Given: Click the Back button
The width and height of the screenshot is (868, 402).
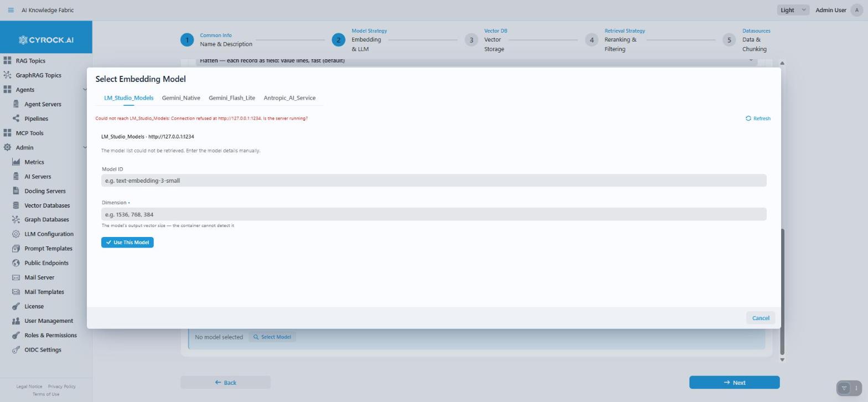Looking at the screenshot, I should [x=225, y=383].
